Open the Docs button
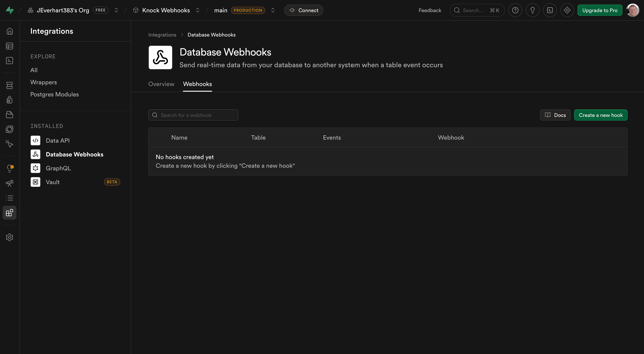644x354 pixels. [555, 115]
